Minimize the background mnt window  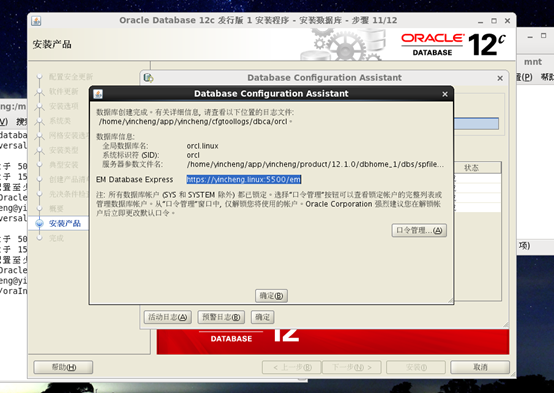coord(530,37)
